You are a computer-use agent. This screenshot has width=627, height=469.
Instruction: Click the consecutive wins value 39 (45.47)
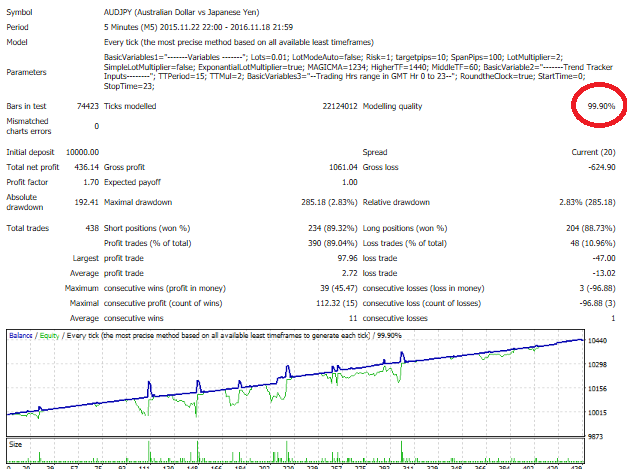tap(339, 288)
